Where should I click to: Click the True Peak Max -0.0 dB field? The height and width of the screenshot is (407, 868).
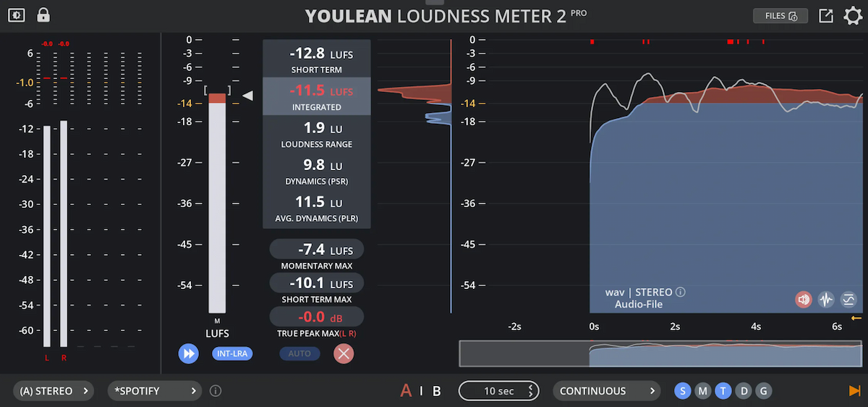(317, 316)
